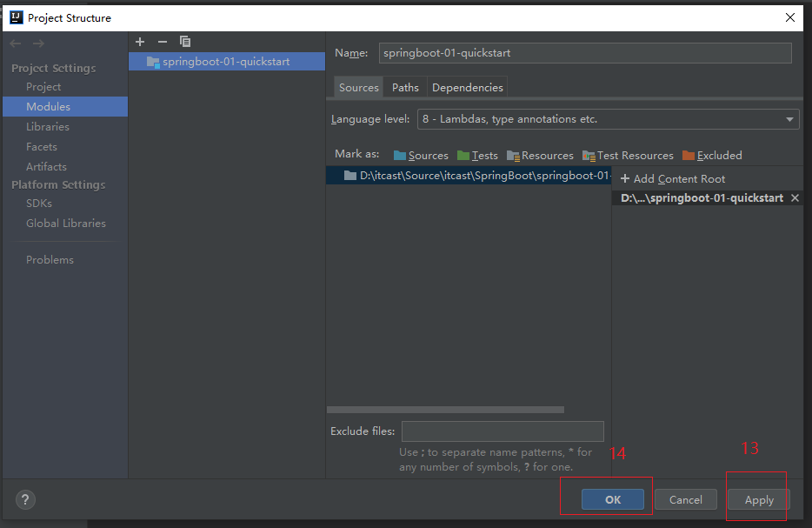Click the minus icon to remove module
Screen dimensions: 812x528
(162, 42)
